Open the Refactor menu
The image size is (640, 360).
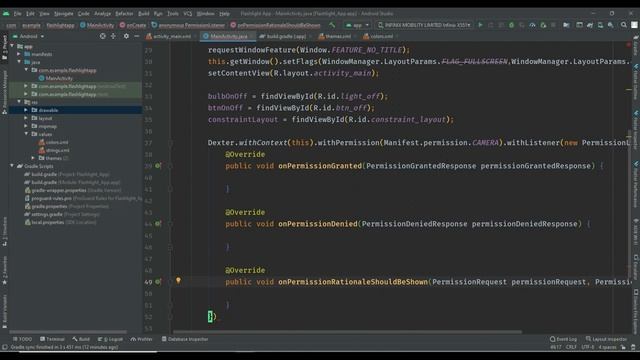click(x=124, y=13)
